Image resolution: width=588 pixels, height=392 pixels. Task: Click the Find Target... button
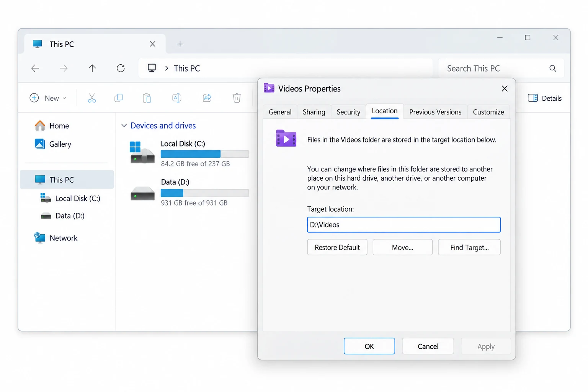click(469, 247)
